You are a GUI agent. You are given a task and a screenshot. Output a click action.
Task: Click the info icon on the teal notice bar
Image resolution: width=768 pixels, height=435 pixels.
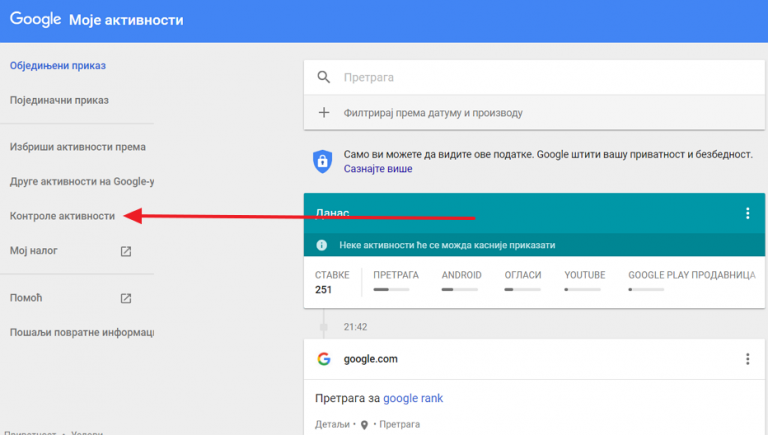[321, 245]
